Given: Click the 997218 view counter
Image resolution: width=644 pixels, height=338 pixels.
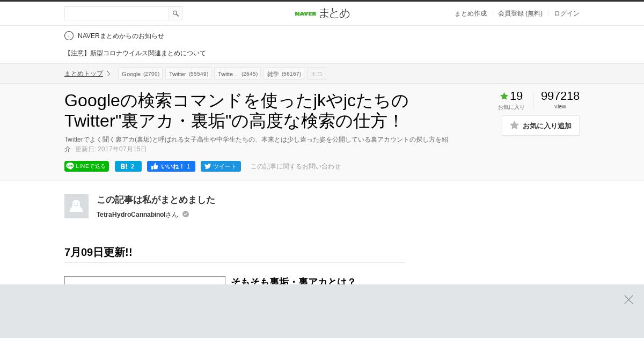Looking at the screenshot, I should point(560,96).
